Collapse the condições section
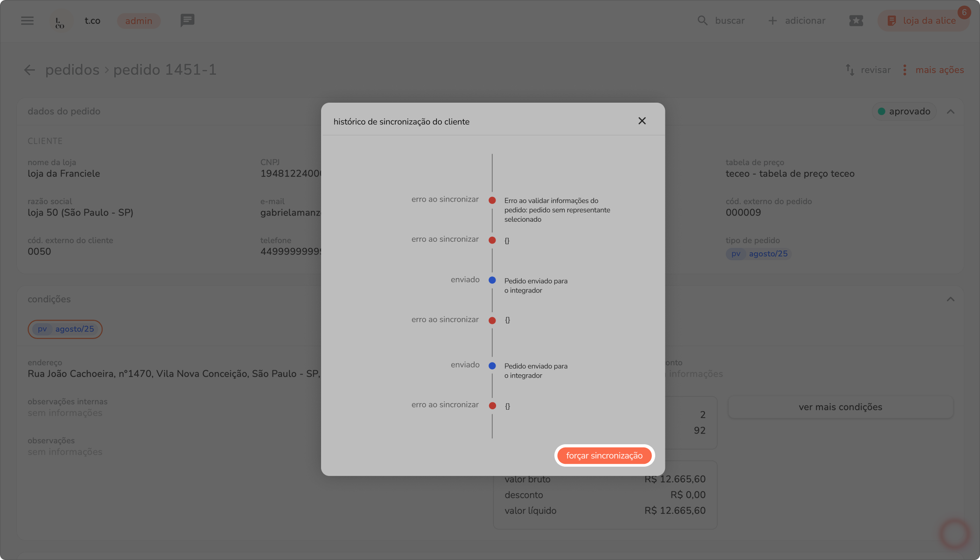The image size is (980, 560). tap(950, 299)
